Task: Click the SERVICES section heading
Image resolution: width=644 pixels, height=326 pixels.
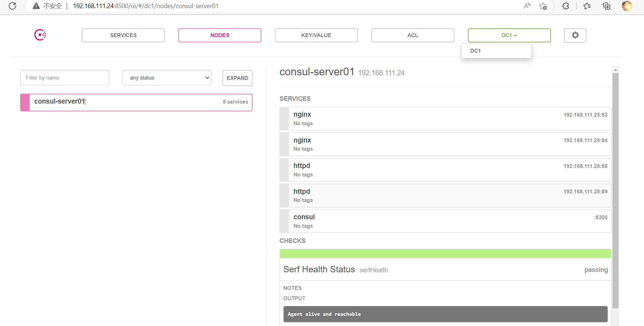Action: [x=295, y=99]
